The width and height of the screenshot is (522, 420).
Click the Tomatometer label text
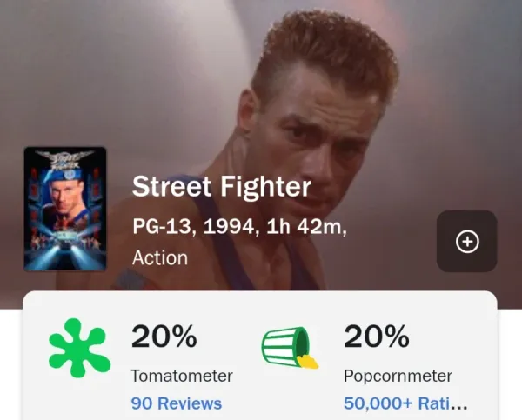click(x=182, y=376)
